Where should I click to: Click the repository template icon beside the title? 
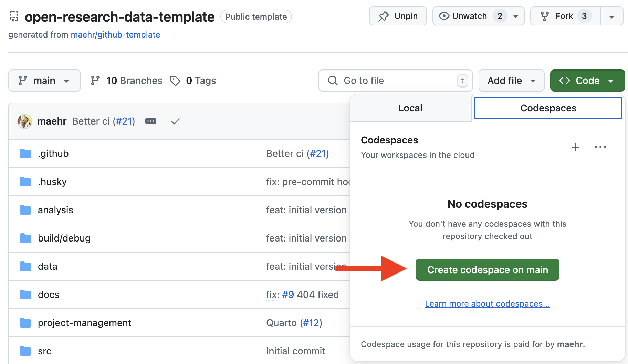[14, 17]
